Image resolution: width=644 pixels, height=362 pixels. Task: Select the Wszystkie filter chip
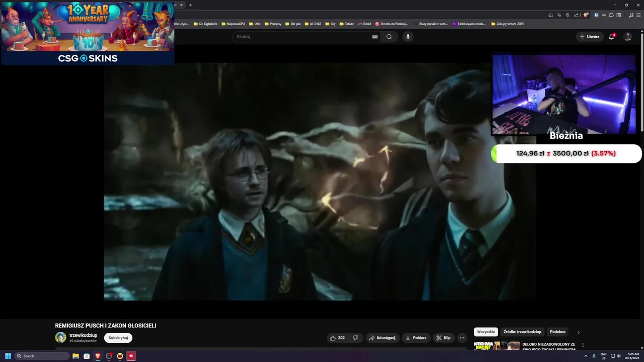[486, 332]
